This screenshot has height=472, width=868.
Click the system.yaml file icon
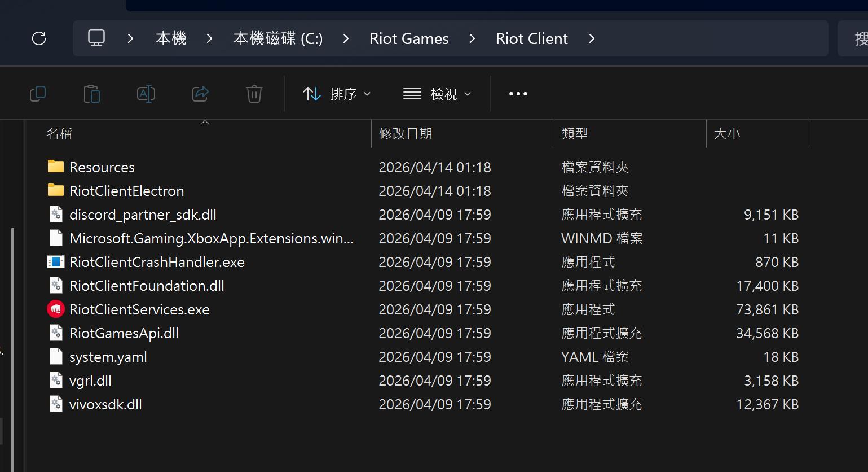pyautogui.click(x=56, y=357)
